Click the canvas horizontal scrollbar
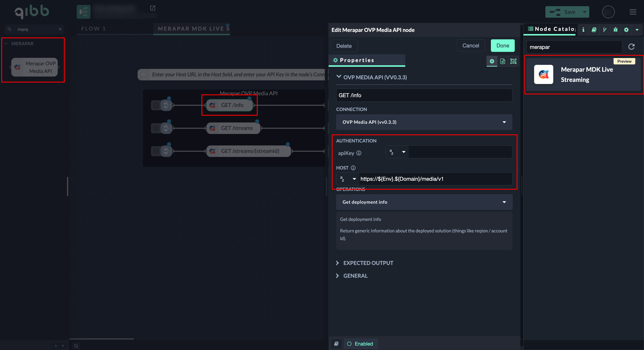 click(102, 339)
